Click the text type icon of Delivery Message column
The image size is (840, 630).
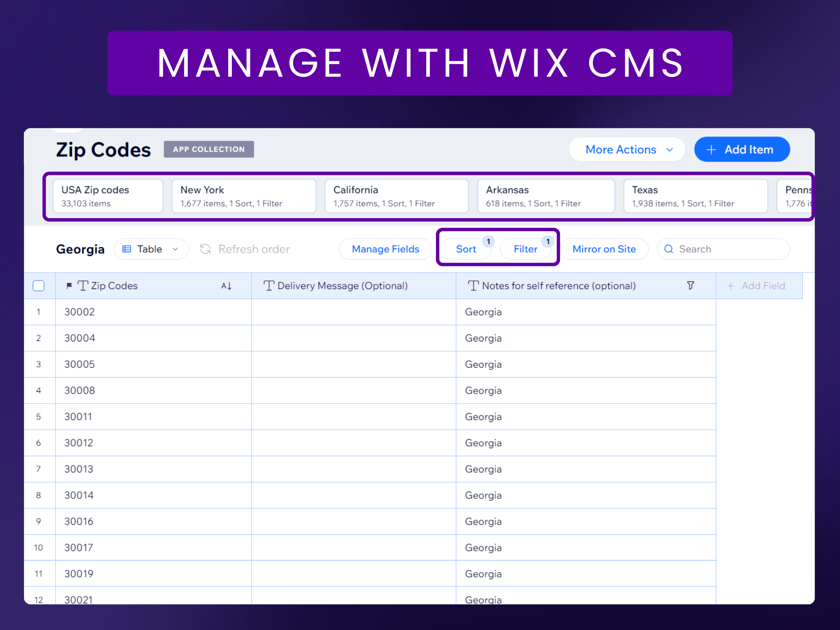[x=269, y=286]
